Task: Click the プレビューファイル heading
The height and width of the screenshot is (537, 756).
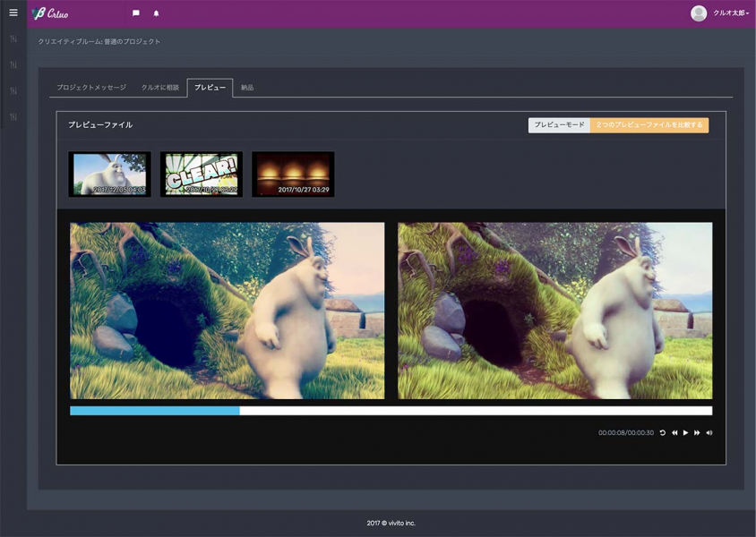Action: [100, 124]
